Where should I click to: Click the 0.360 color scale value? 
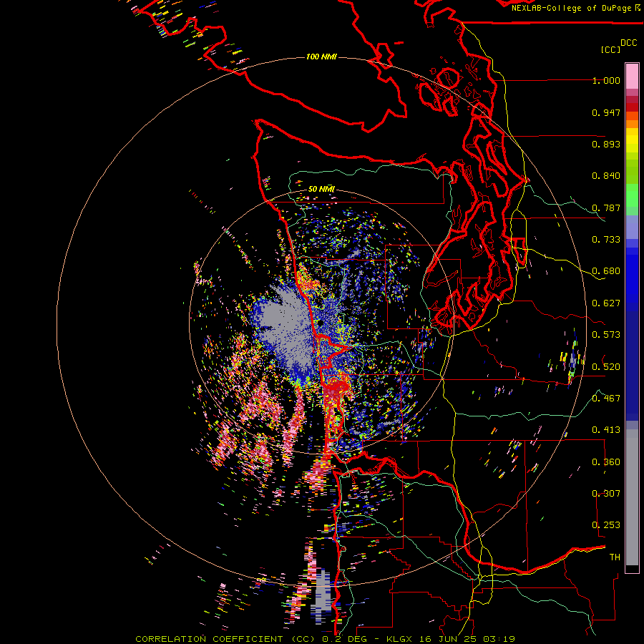coord(606,462)
